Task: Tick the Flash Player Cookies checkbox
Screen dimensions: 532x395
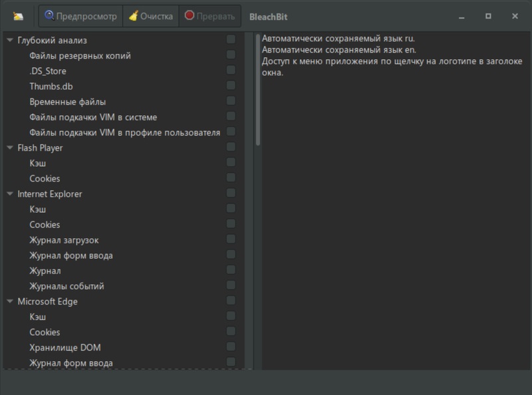Action: 231,178
